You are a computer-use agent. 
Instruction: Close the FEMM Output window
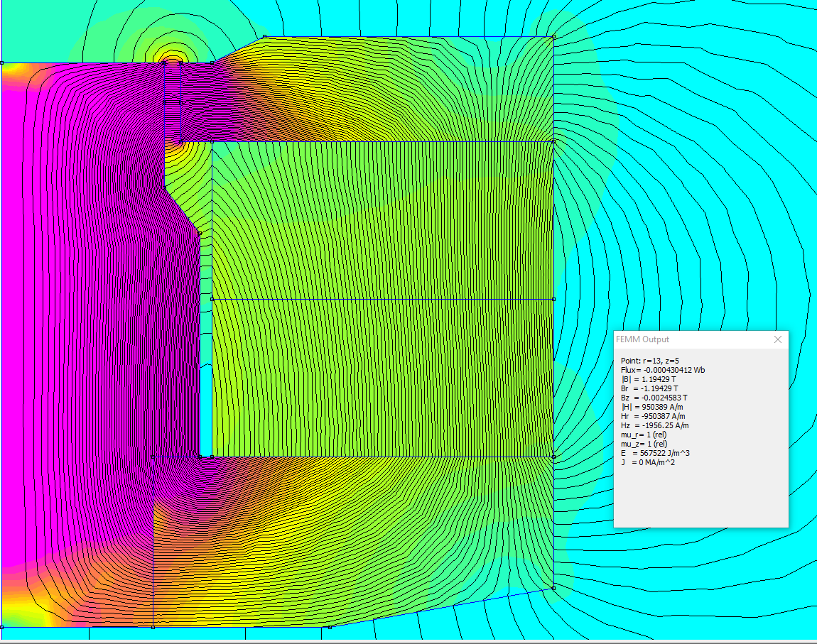pyautogui.click(x=777, y=339)
